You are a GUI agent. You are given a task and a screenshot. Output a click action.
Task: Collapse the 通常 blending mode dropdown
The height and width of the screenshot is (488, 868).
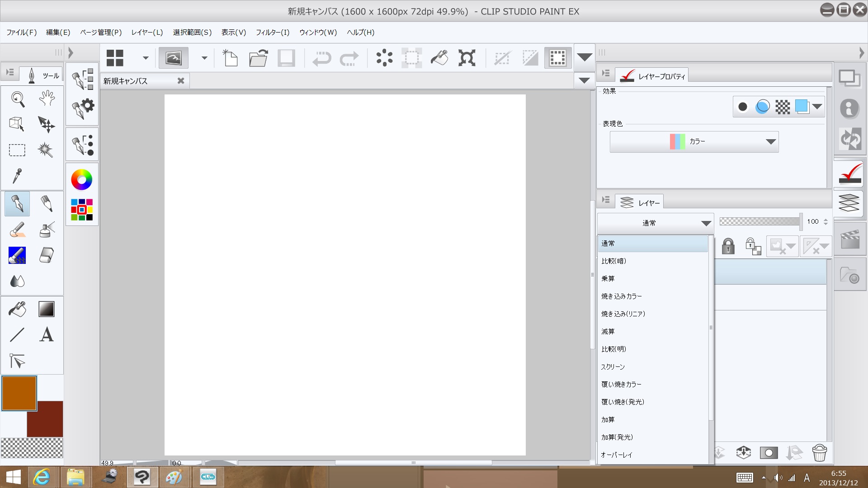(706, 223)
